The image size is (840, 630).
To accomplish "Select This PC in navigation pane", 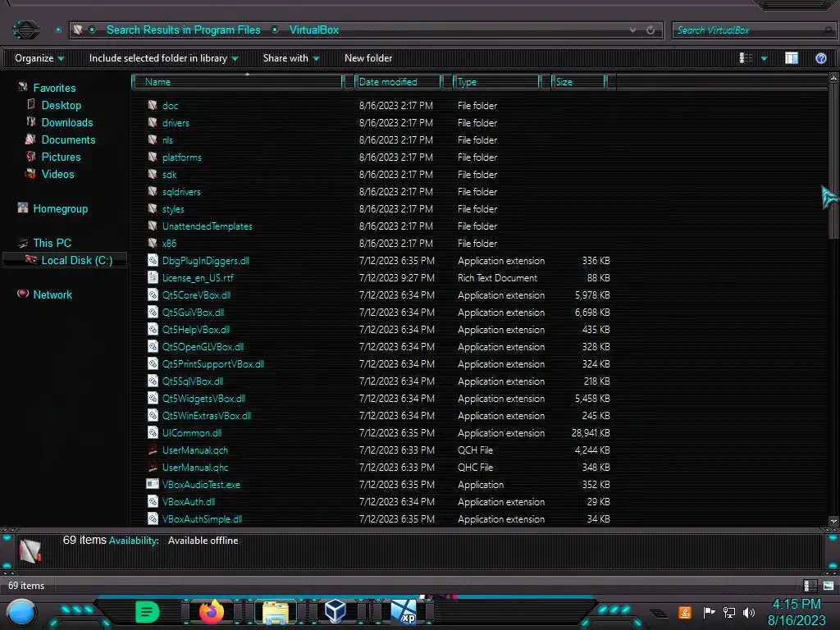I will point(52,243).
